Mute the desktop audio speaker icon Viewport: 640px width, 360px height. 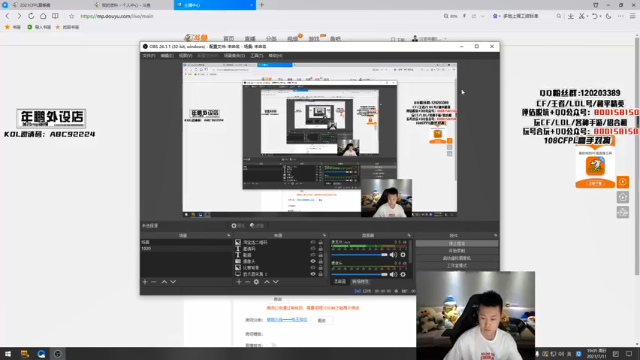pyautogui.click(x=393, y=255)
